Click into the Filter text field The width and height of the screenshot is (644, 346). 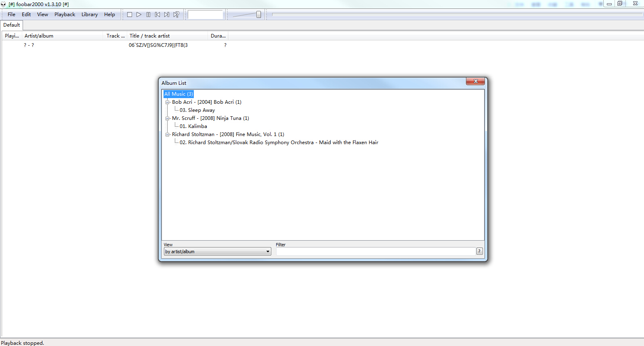(x=375, y=252)
